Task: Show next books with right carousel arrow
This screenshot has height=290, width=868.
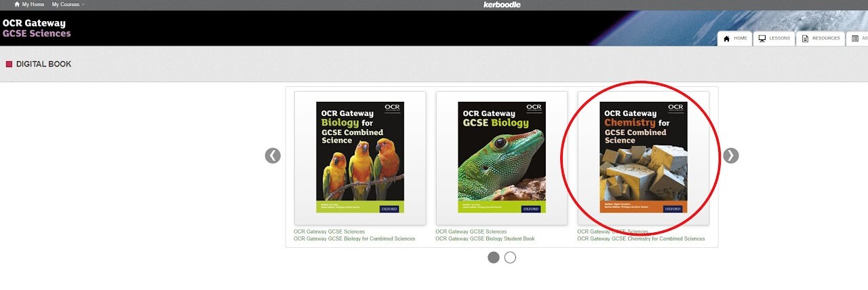Action: tap(730, 156)
